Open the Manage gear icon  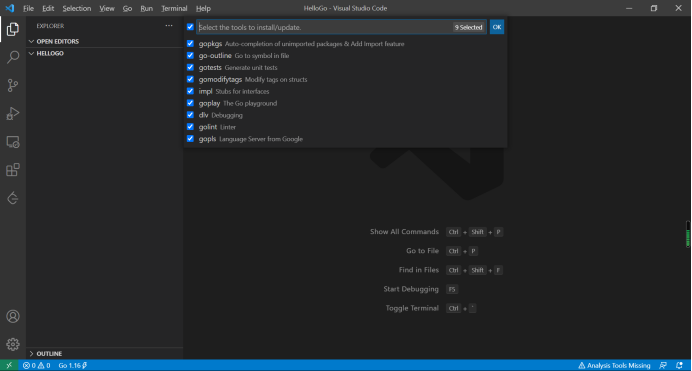[x=13, y=344]
